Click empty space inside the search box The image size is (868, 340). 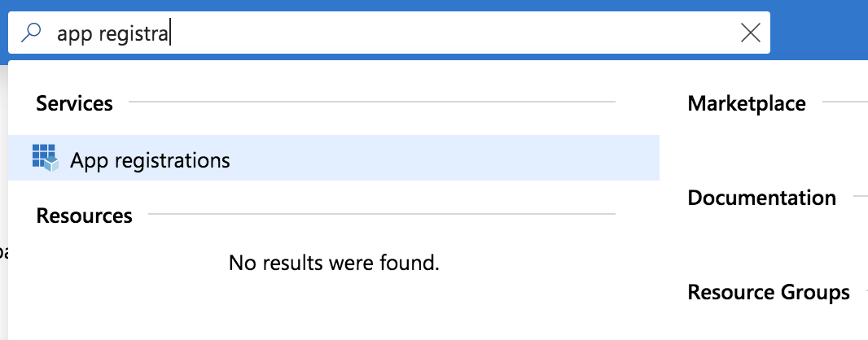pos(456,33)
